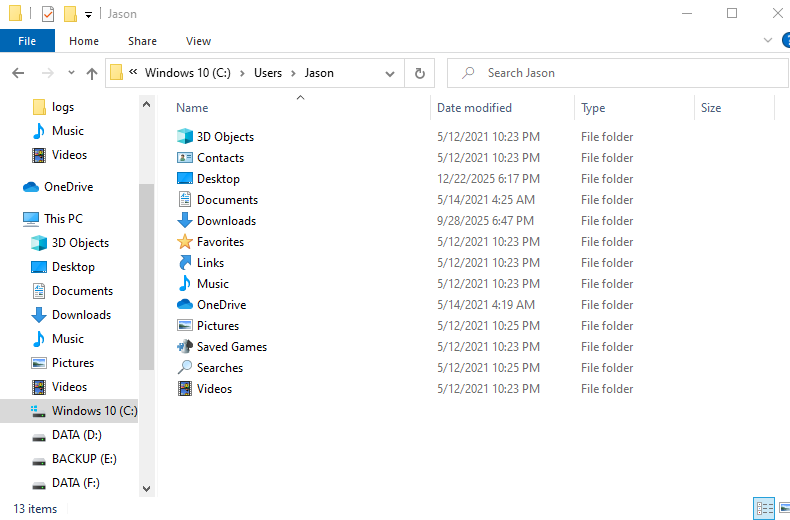This screenshot has width=790, height=520.
Task: Open the File menu
Action: pos(27,41)
